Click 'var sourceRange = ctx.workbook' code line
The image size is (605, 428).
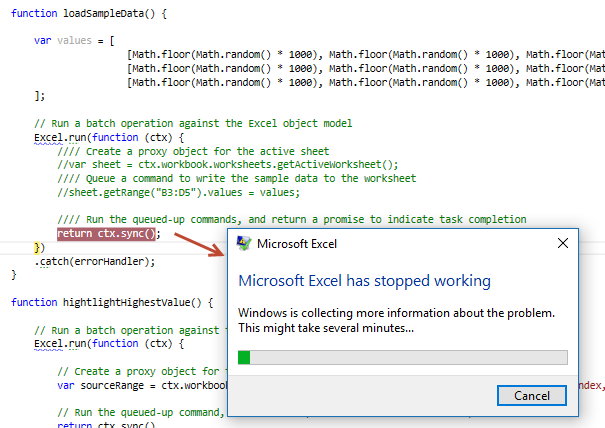point(142,386)
